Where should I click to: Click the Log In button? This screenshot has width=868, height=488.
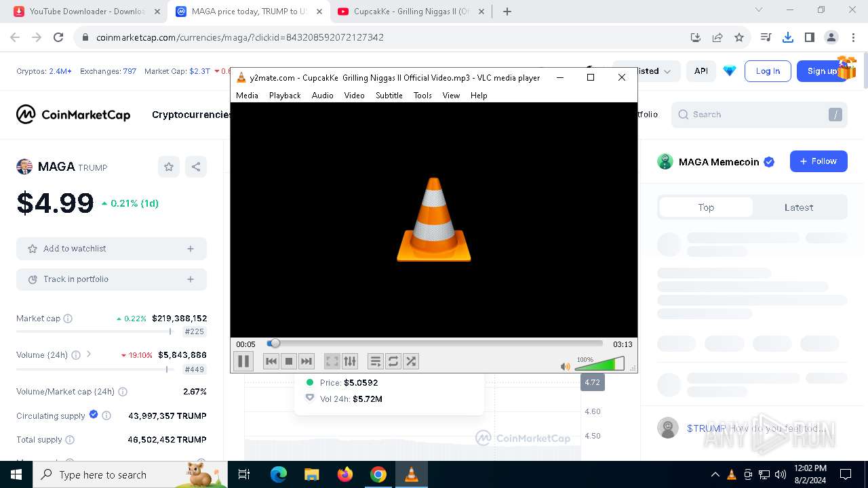(x=768, y=71)
